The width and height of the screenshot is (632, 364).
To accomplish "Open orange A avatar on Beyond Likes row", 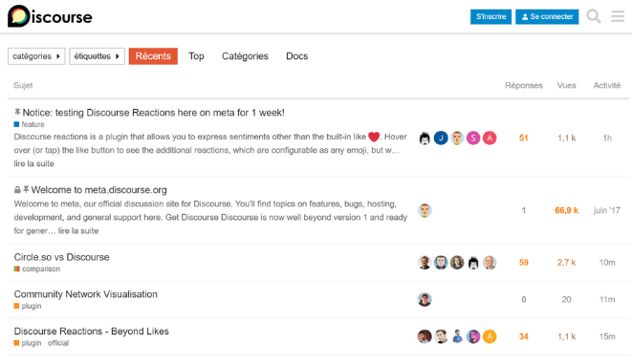I will point(490,336).
